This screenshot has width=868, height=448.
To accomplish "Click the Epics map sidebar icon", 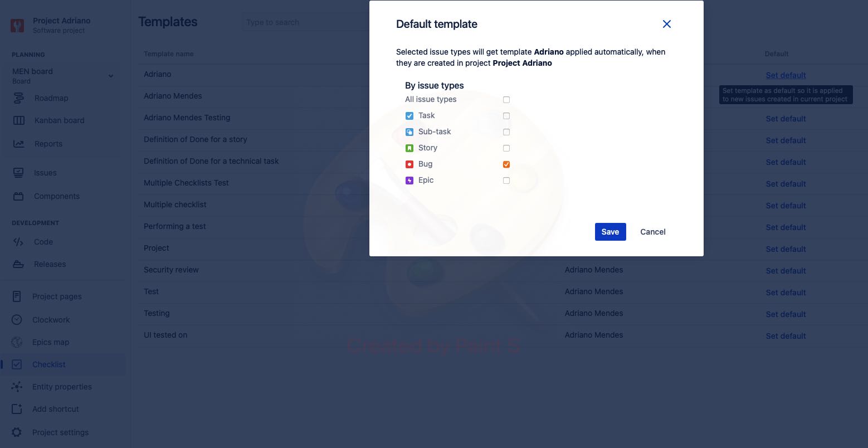I will tap(17, 342).
